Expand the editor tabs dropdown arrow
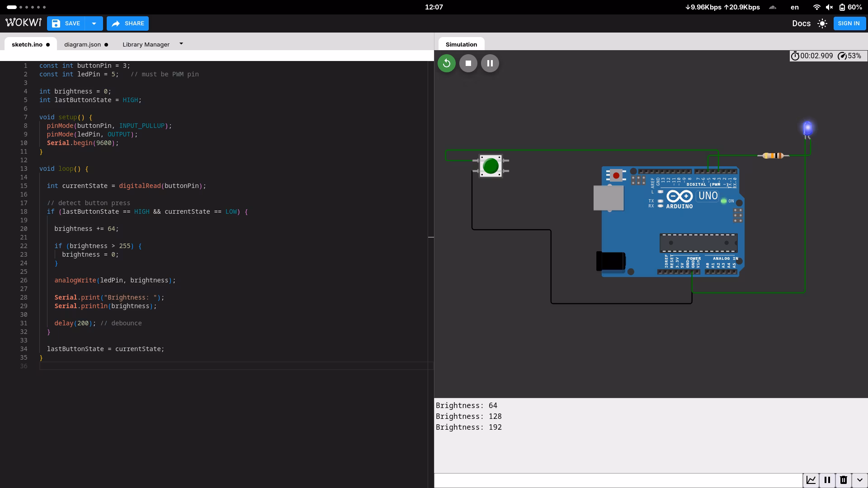 [181, 44]
